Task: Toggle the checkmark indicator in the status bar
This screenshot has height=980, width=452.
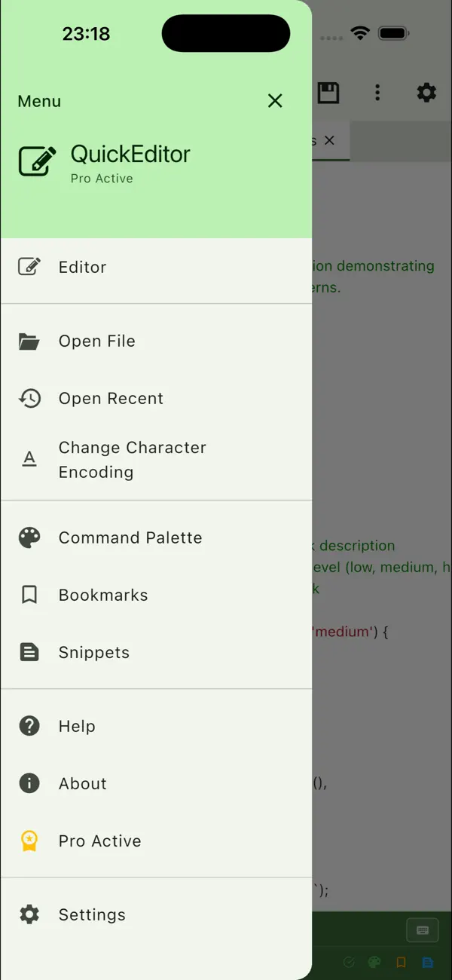Action: tap(349, 962)
